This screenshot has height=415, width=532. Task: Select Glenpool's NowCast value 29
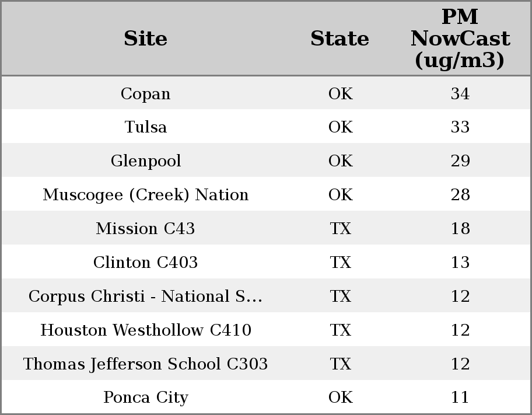(460, 161)
